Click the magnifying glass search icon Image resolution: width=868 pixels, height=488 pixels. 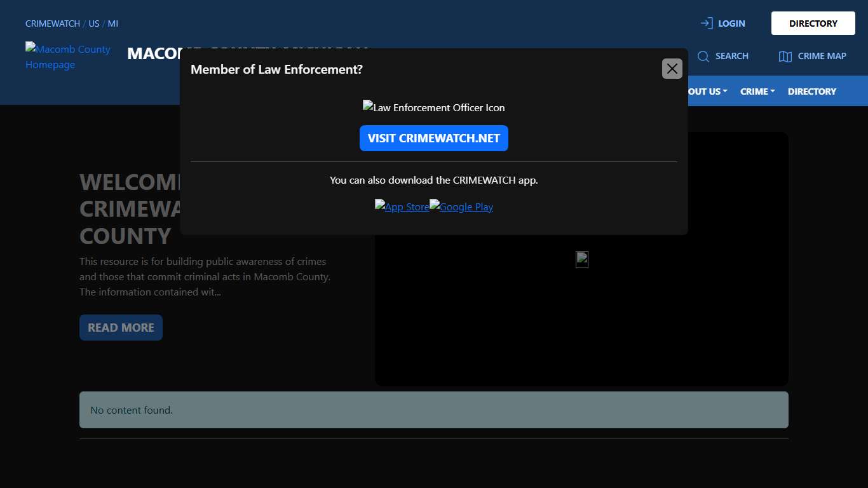703,57
